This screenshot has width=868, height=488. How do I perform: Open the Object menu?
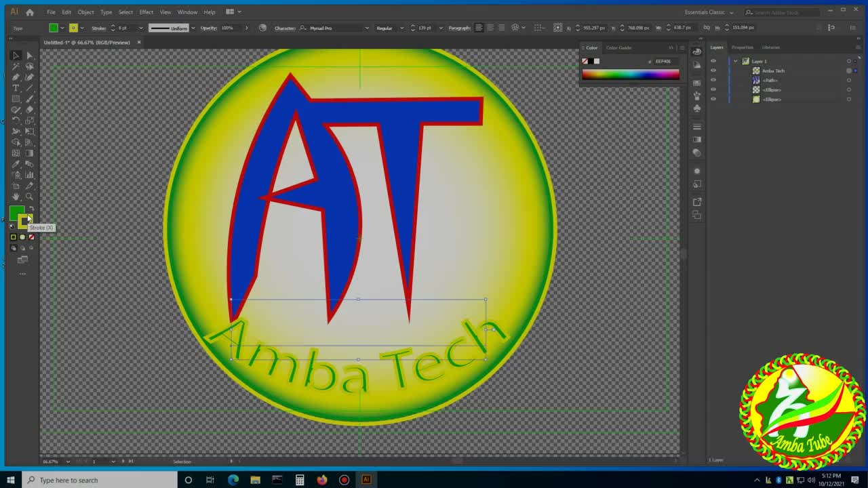[85, 12]
